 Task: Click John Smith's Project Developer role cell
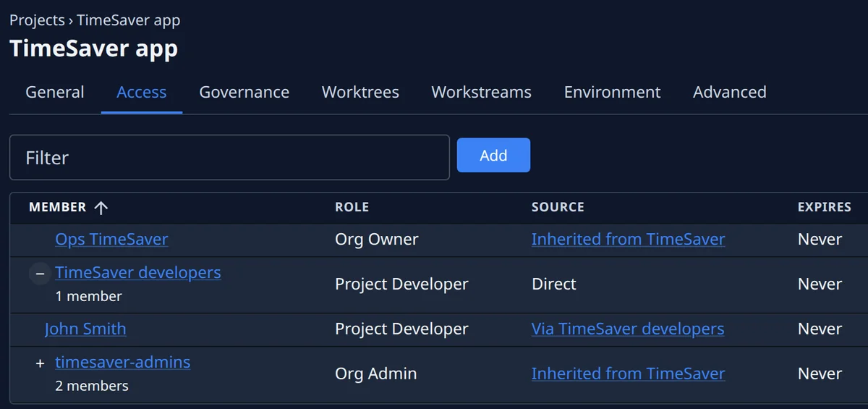pos(401,329)
